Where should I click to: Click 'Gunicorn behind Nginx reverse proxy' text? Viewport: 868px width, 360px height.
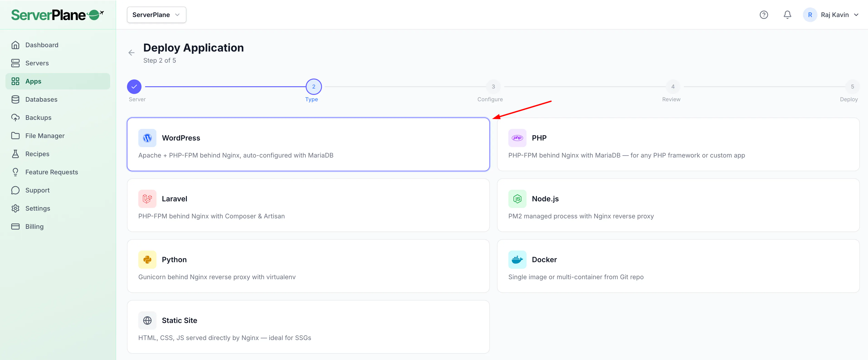click(217, 277)
